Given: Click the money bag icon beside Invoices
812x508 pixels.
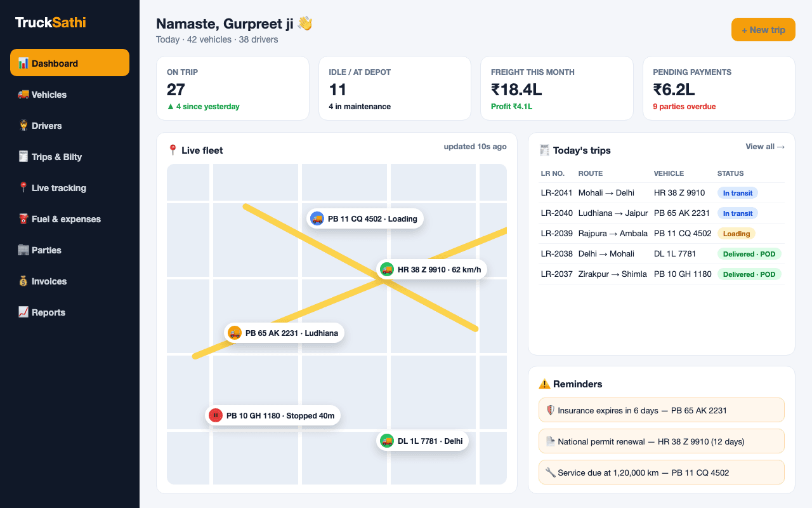Looking at the screenshot, I should 23,281.
